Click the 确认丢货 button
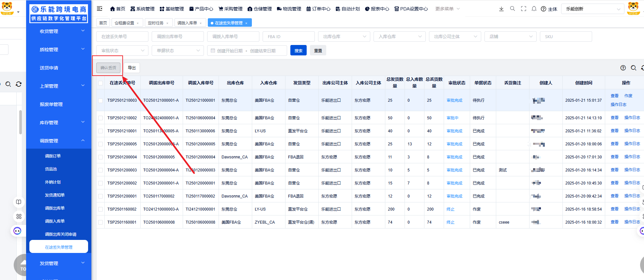The width and height of the screenshot is (644, 280). pyautogui.click(x=108, y=67)
